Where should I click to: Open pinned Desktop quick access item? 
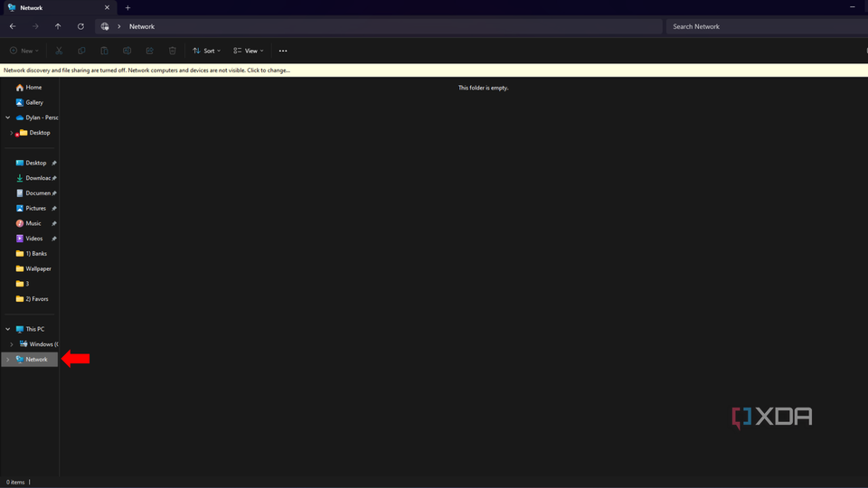[31, 164]
